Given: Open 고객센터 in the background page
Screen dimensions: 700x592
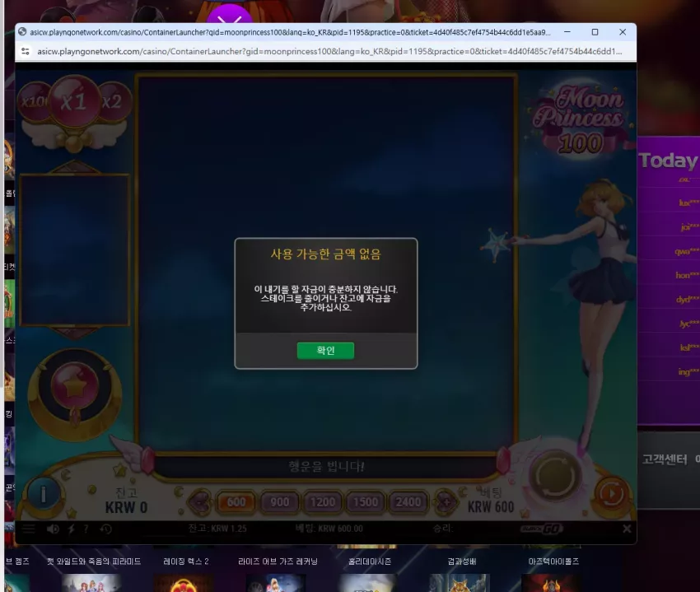Looking at the screenshot, I should pyautogui.click(x=665, y=459).
